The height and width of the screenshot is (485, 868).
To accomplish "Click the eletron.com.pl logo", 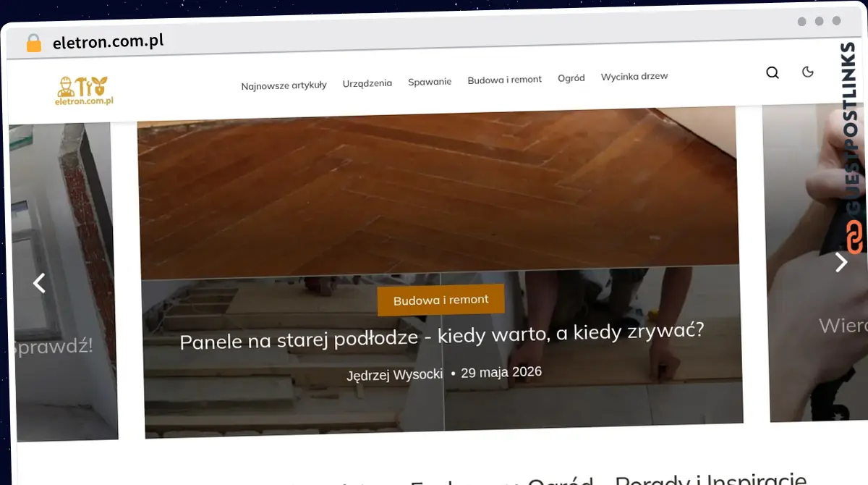I will [85, 90].
